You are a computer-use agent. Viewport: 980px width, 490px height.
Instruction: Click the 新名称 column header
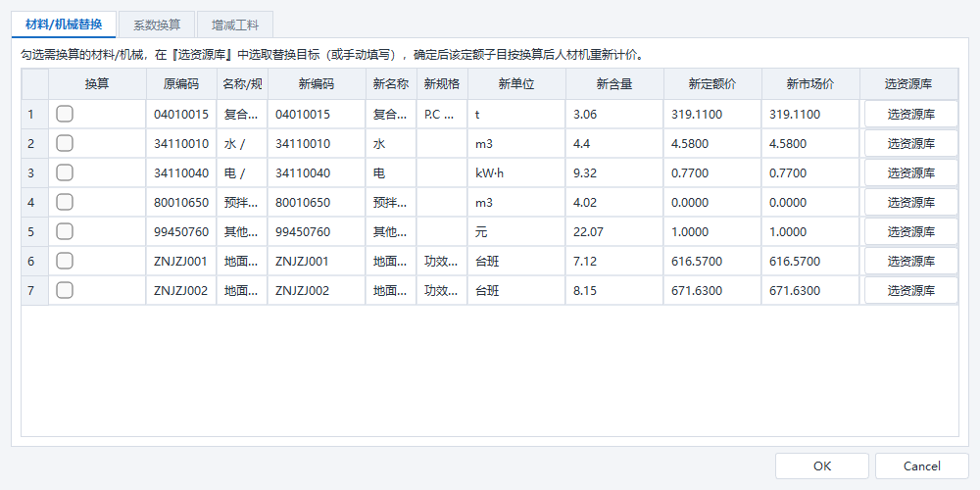click(x=391, y=84)
